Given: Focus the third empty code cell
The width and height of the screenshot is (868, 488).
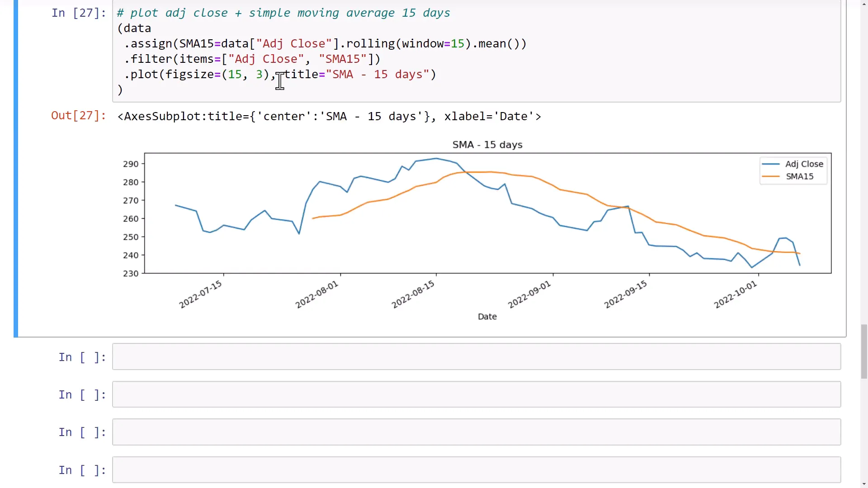Looking at the screenshot, I should point(476,432).
